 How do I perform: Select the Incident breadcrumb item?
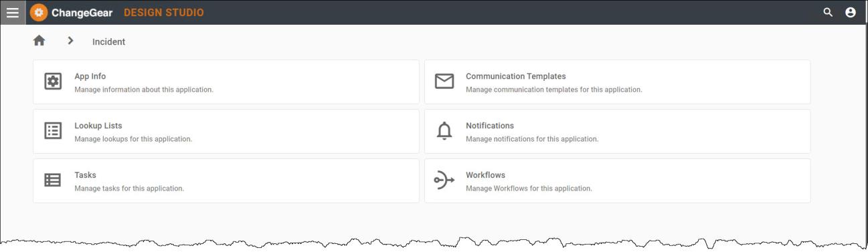[x=108, y=41]
